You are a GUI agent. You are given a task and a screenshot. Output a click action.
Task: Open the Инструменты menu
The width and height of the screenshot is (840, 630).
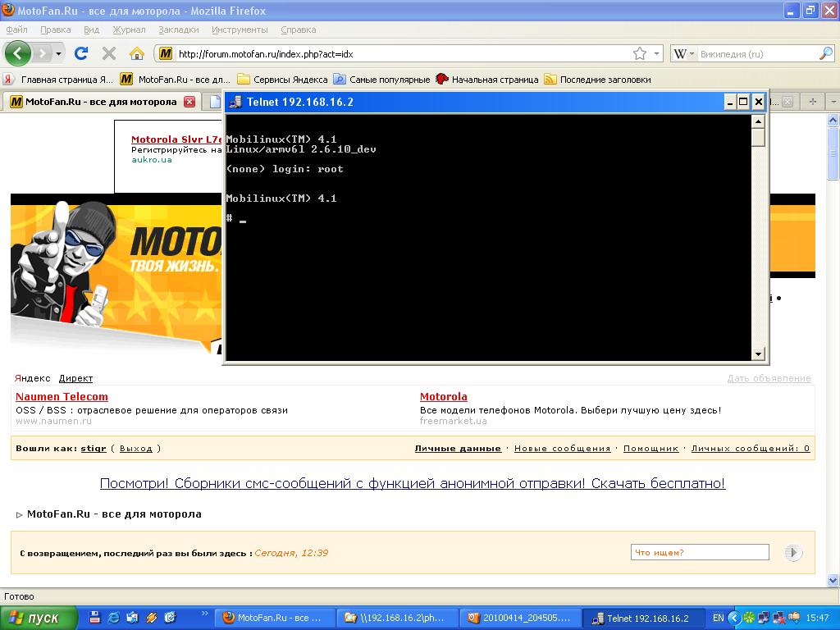point(240,30)
